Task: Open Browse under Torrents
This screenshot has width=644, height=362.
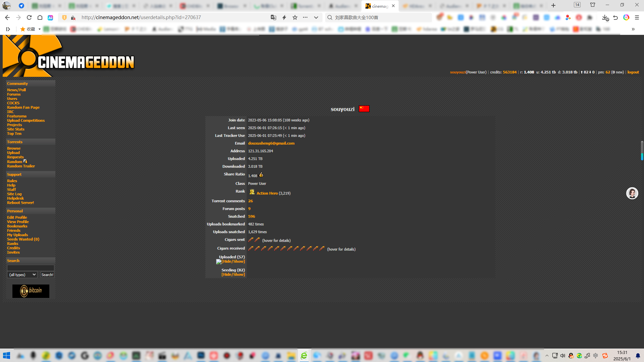Action: point(14,148)
